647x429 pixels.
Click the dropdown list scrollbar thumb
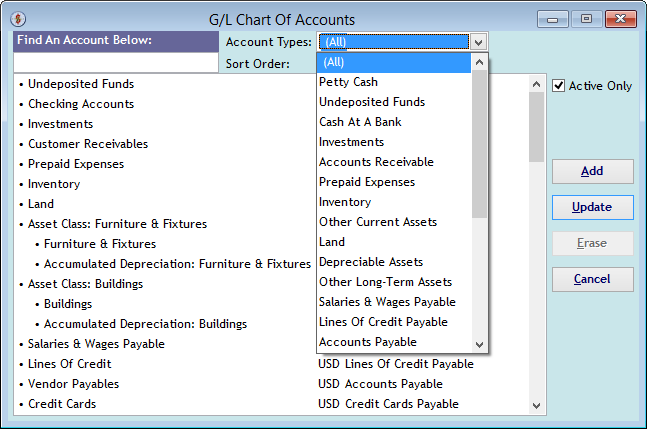click(x=479, y=144)
